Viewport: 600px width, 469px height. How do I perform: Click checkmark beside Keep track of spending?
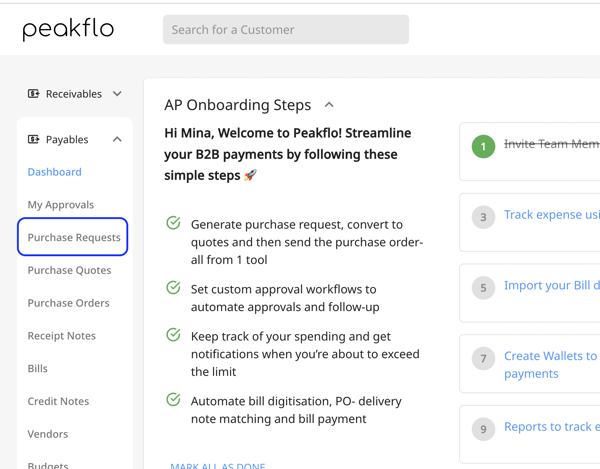pyautogui.click(x=173, y=334)
